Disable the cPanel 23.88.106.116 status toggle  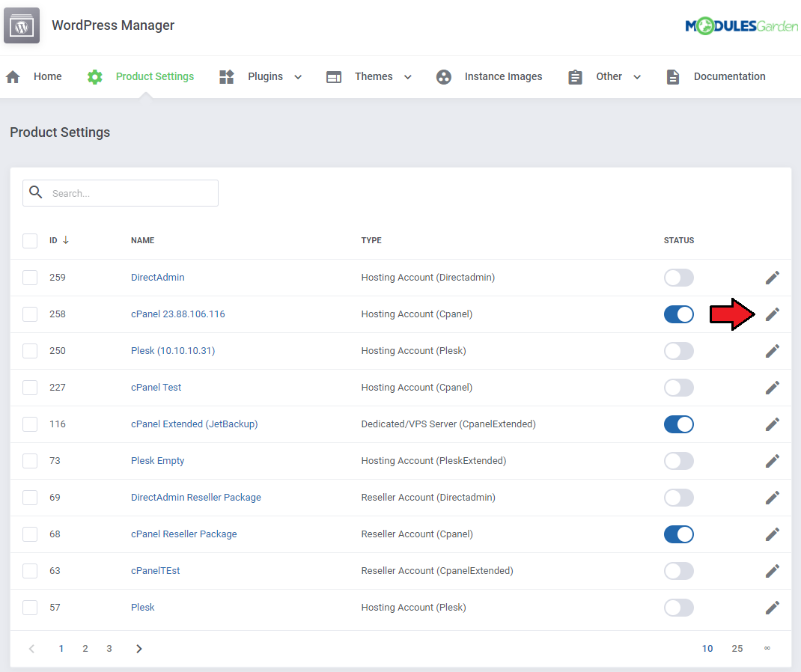[x=678, y=314]
